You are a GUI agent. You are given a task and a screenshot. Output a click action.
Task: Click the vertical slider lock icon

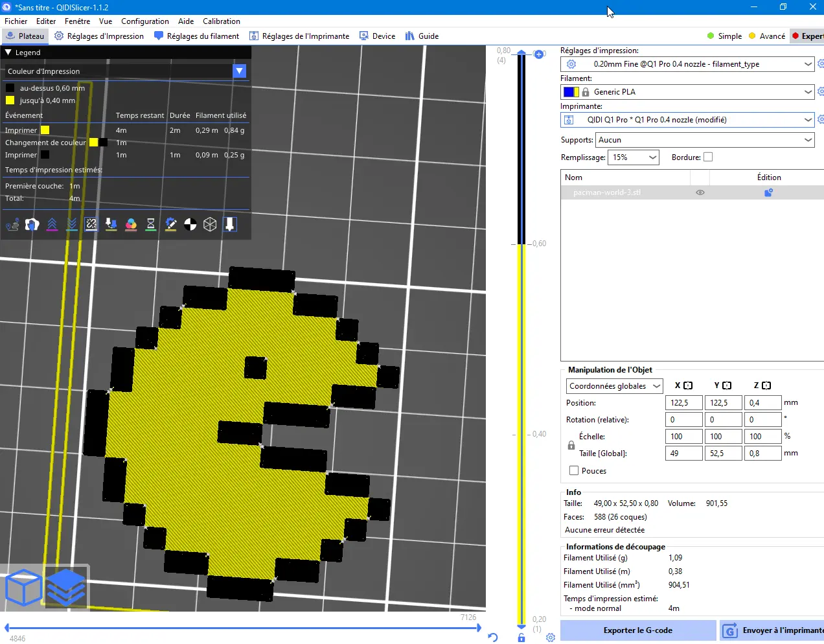point(521,638)
